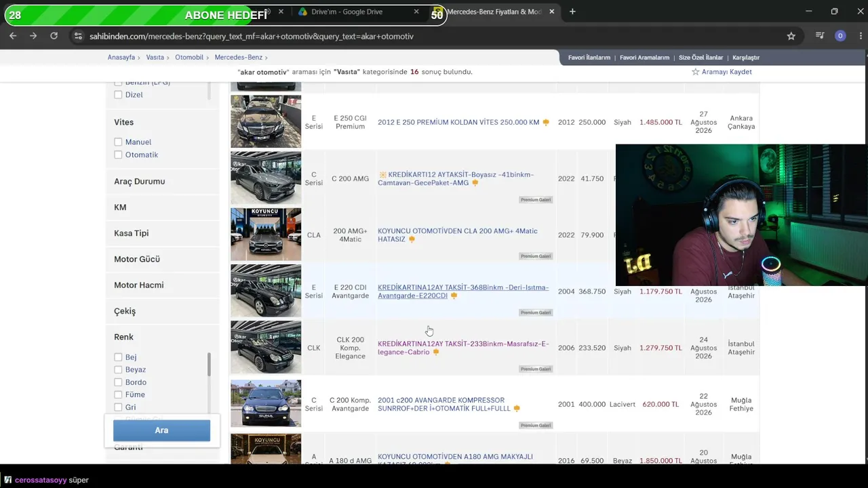The image size is (868, 488).
Task: Close the Drive'ım - Google Drive tab
Action: click(416, 12)
